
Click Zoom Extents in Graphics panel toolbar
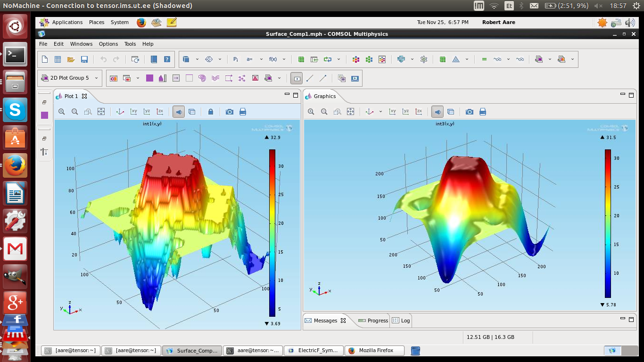coord(350,112)
